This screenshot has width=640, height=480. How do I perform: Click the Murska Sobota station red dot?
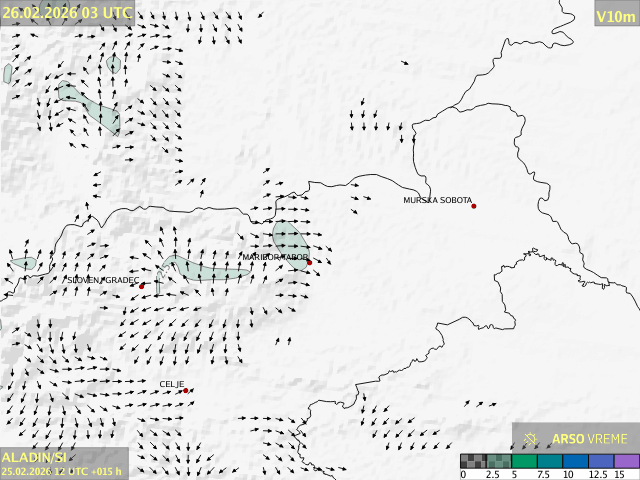(x=474, y=206)
